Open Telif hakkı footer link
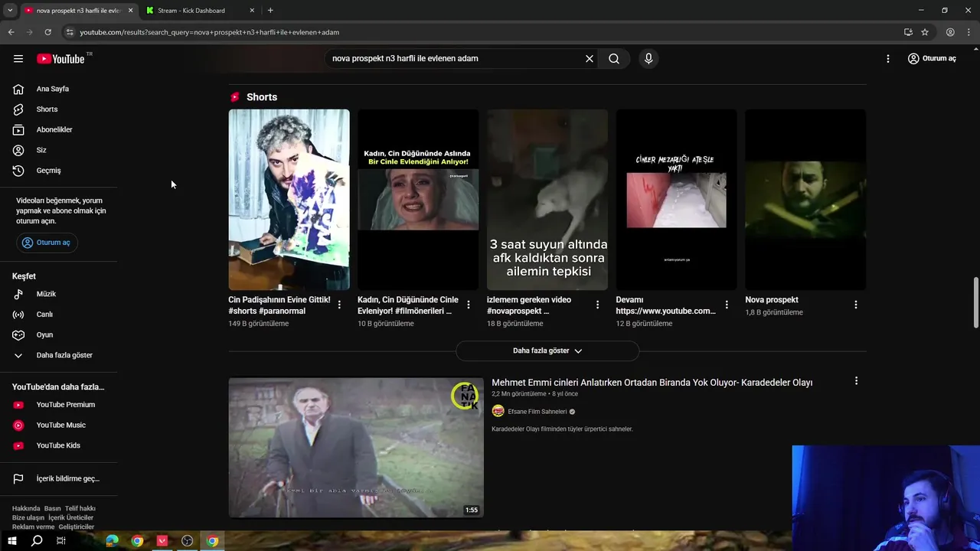The width and height of the screenshot is (980, 551). (80, 508)
